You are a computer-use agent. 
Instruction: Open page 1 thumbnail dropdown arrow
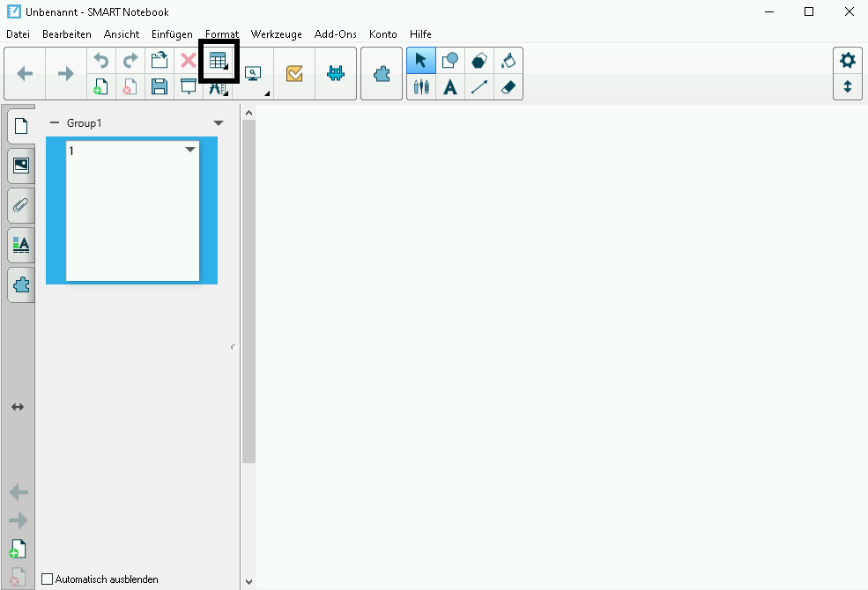tap(190, 151)
